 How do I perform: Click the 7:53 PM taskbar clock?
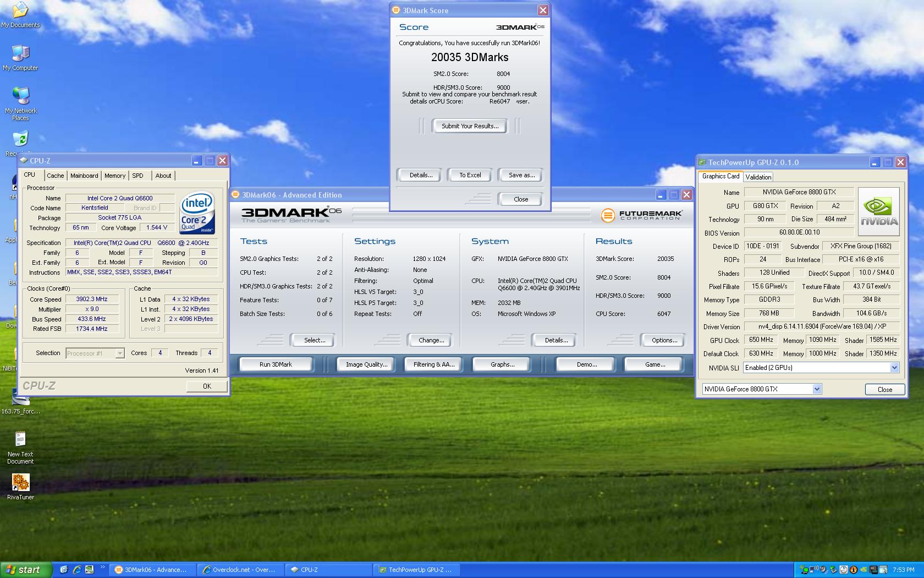[x=903, y=570]
